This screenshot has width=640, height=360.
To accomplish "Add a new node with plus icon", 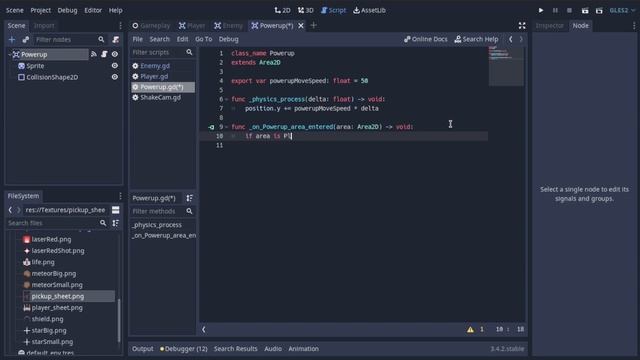I will click(x=12, y=40).
